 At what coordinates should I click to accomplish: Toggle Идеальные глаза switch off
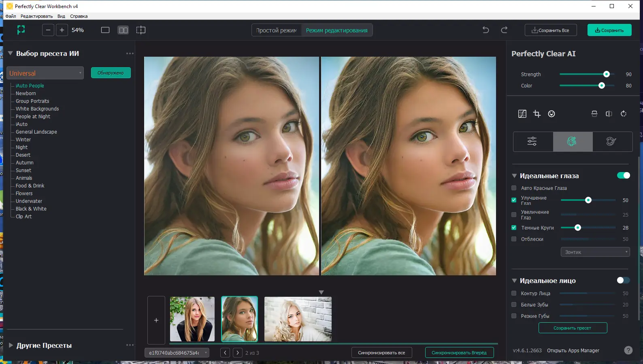[x=623, y=175]
